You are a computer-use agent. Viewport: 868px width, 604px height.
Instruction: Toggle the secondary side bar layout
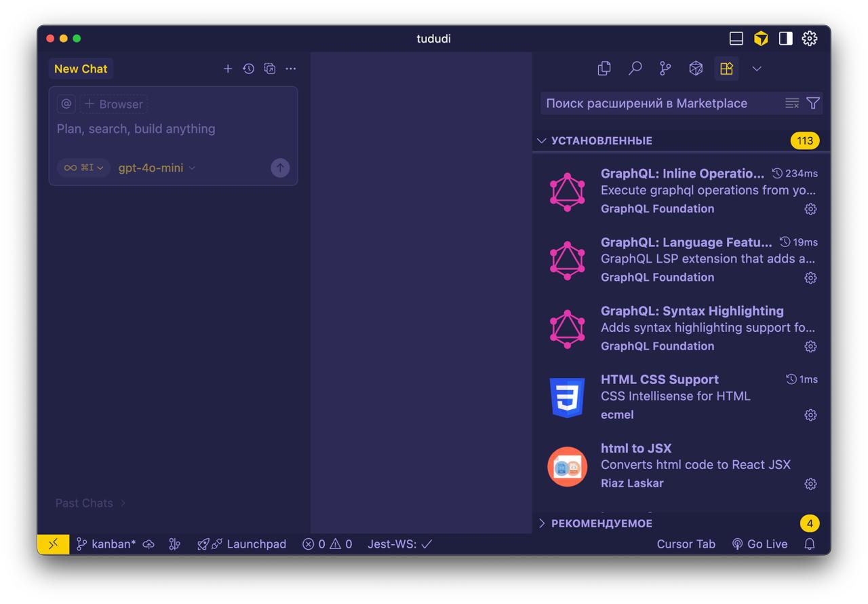coord(786,39)
